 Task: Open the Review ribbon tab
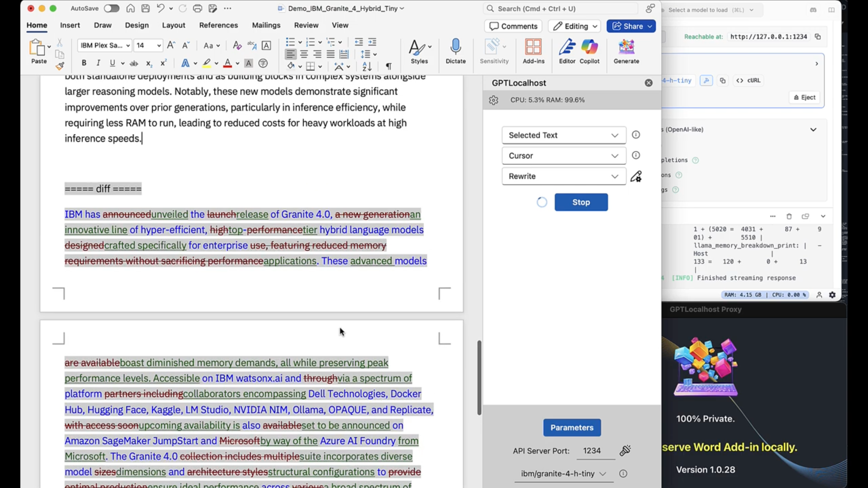pos(306,25)
